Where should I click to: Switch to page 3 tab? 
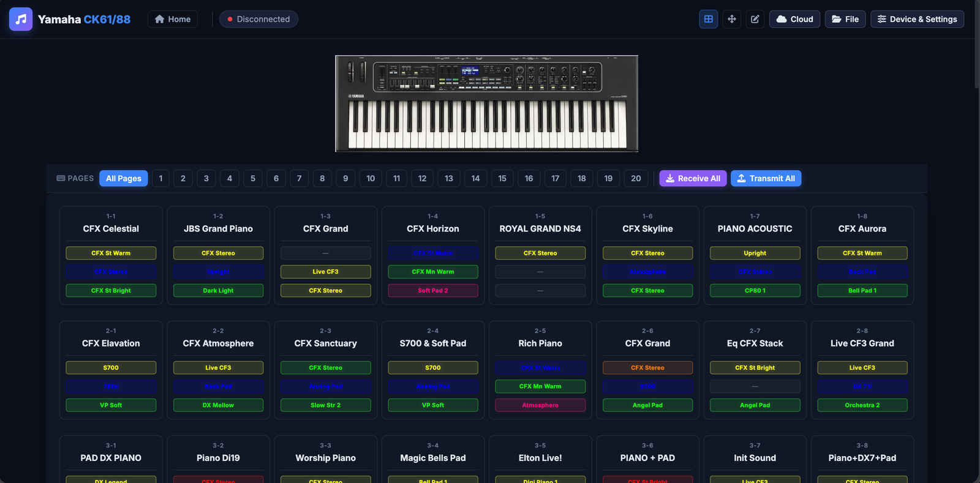tap(206, 178)
